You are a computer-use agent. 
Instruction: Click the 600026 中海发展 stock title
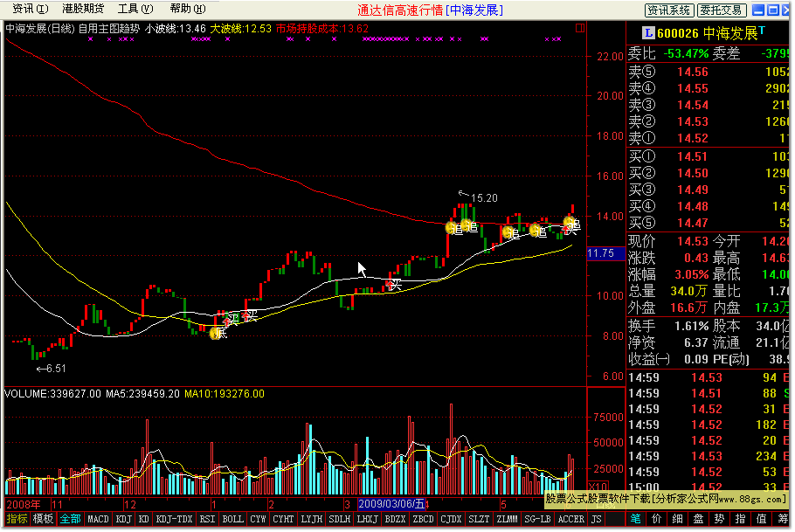point(708,33)
